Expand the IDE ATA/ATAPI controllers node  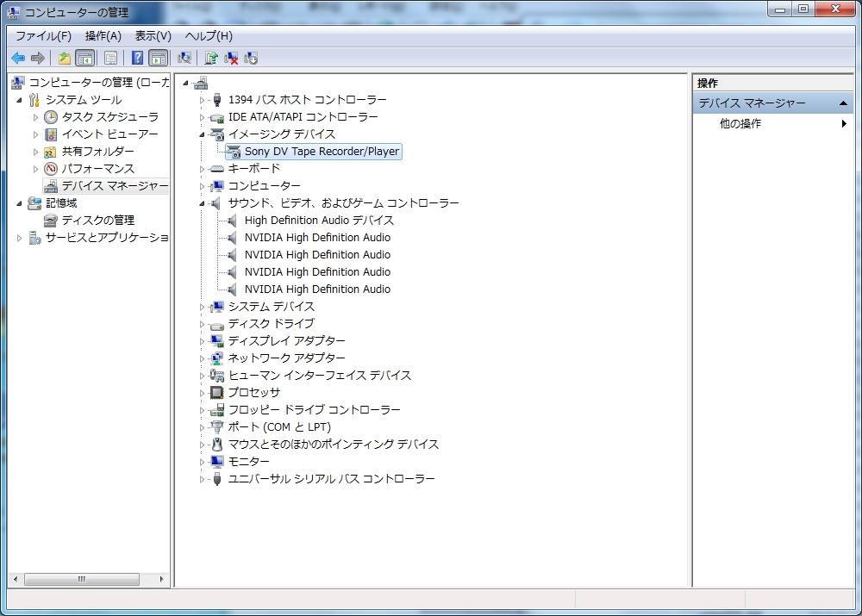(202, 116)
